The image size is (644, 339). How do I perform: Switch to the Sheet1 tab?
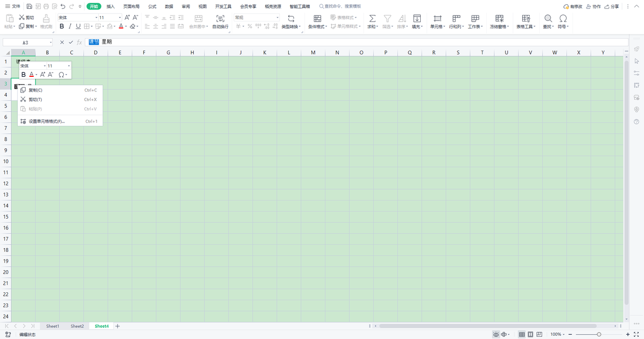tap(53, 326)
